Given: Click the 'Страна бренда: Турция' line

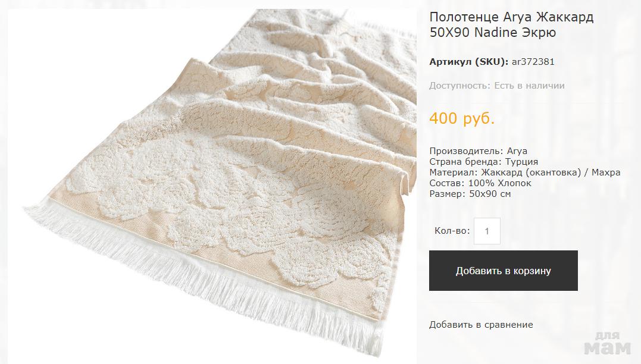Looking at the screenshot, I should click(484, 162).
